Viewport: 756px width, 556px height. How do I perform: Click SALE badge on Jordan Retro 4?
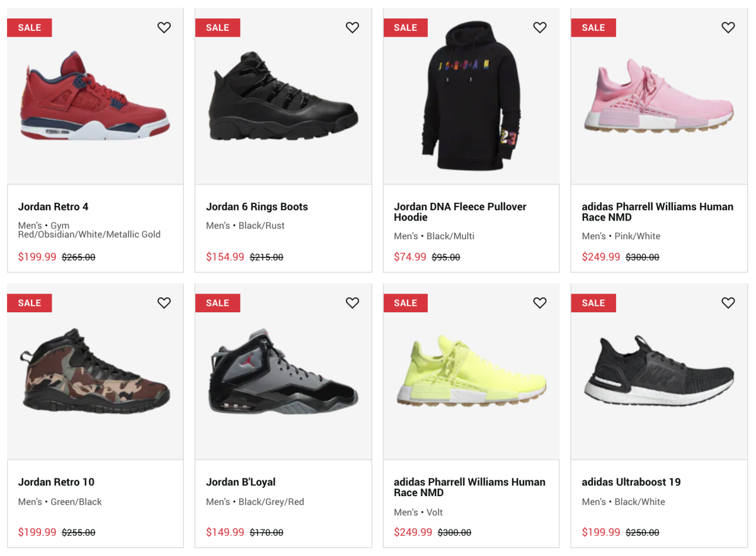pos(30,28)
